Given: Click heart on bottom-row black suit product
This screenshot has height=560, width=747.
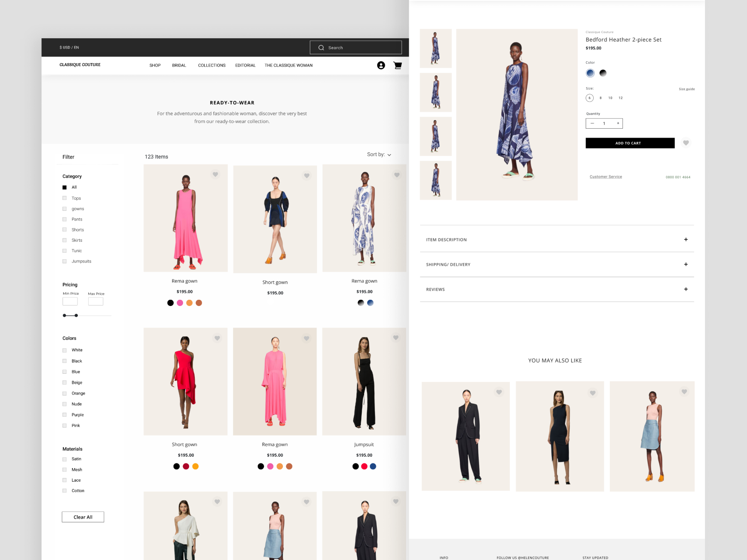Looking at the screenshot, I should [396, 502].
